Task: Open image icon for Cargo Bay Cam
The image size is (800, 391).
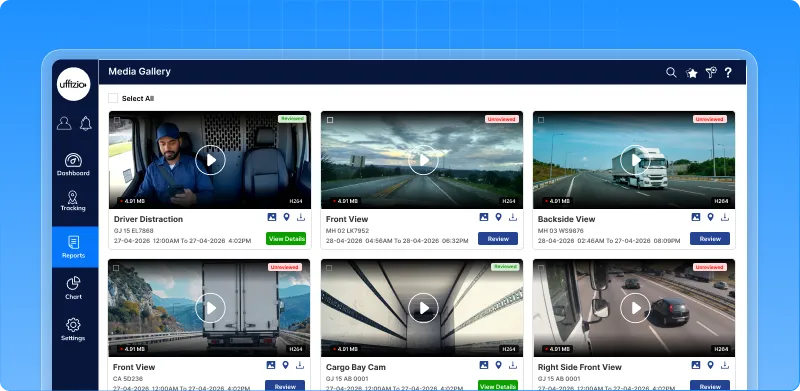Action: 484,365
